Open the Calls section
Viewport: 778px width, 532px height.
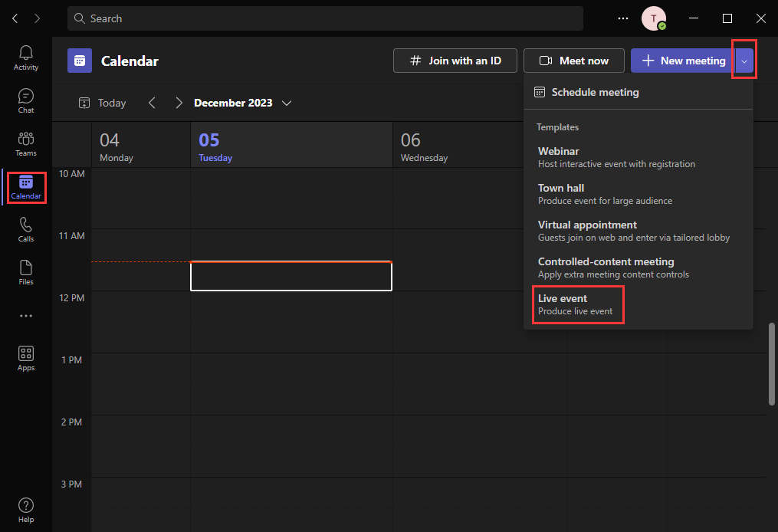click(x=25, y=228)
